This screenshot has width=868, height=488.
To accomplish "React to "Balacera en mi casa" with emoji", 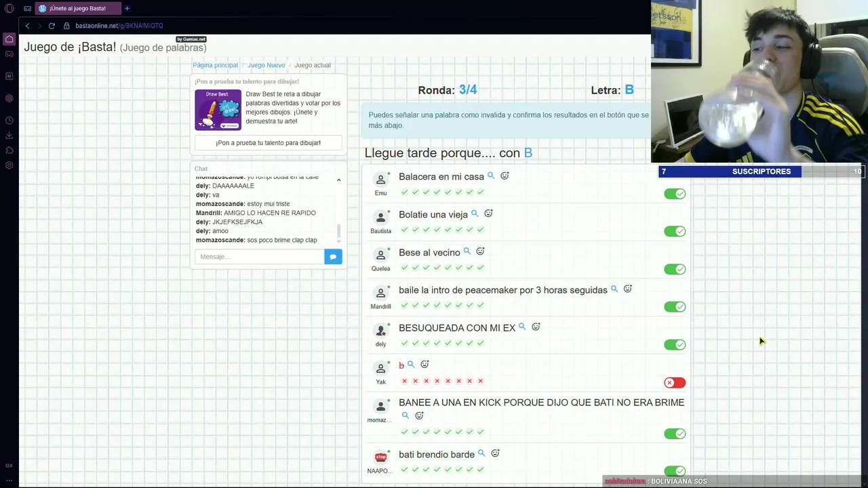I will pos(505,176).
